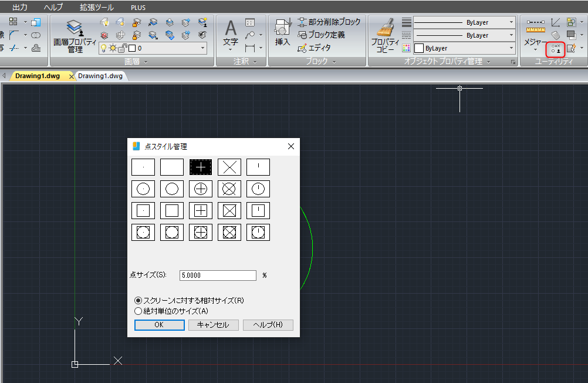Viewport: 588px width, 383px height.
Task: Choose the plus sign point style
Action: pos(201,167)
